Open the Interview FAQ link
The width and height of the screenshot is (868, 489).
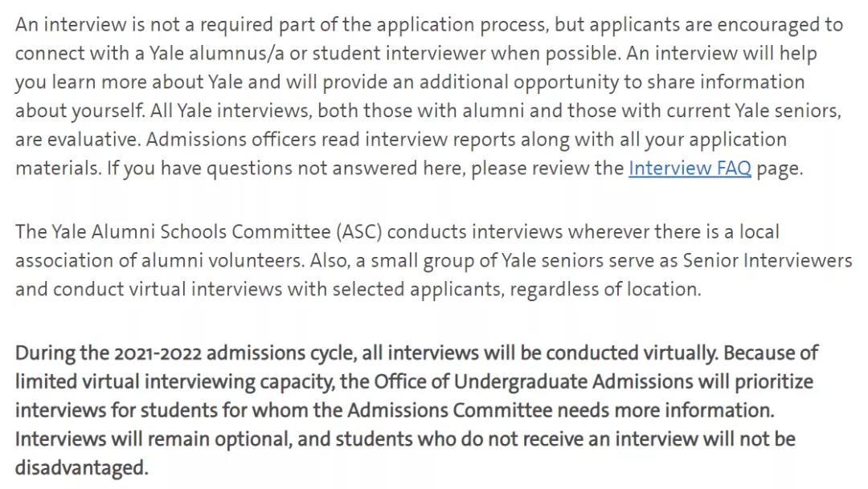pos(690,169)
